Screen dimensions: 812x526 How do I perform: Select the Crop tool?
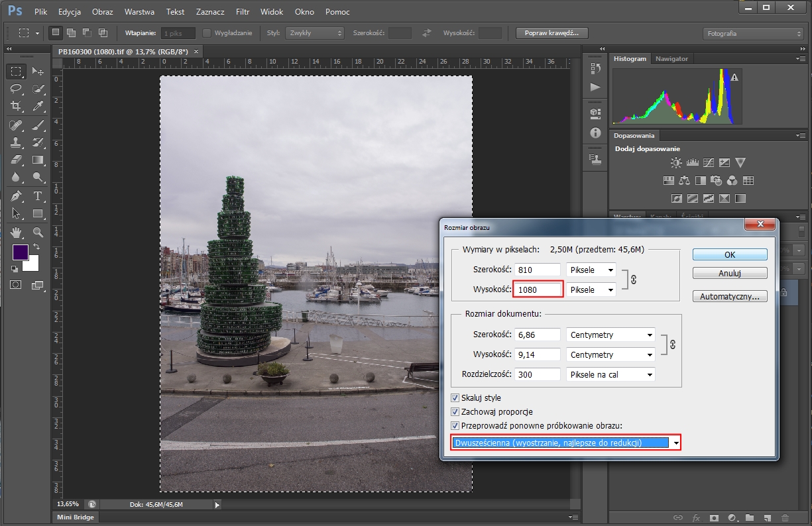click(x=17, y=106)
